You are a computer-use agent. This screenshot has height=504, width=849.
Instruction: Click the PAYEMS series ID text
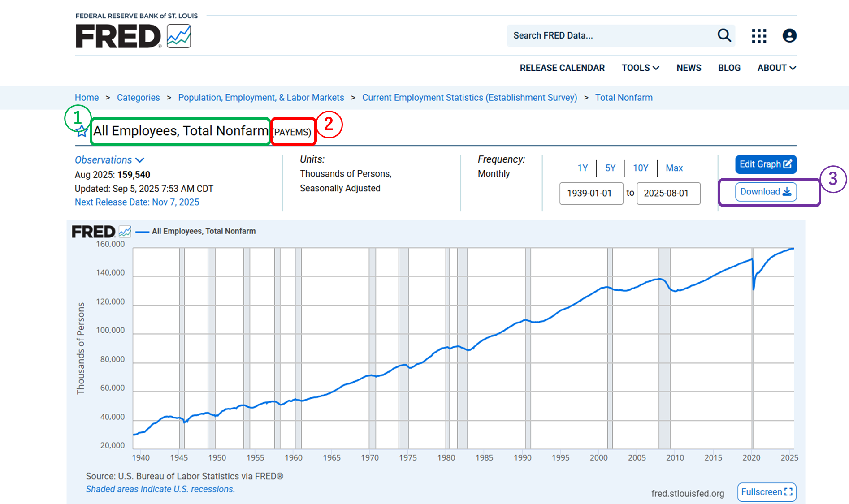pyautogui.click(x=292, y=132)
